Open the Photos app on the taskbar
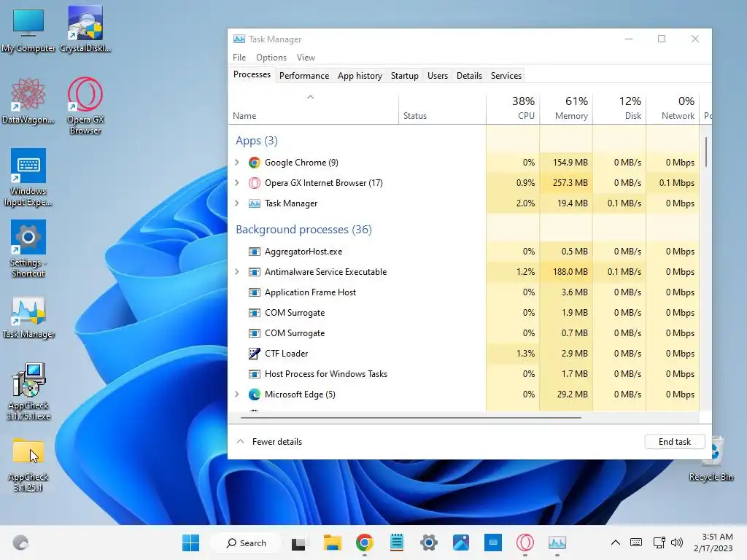The width and height of the screenshot is (747, 560). [x=461, y=542]
